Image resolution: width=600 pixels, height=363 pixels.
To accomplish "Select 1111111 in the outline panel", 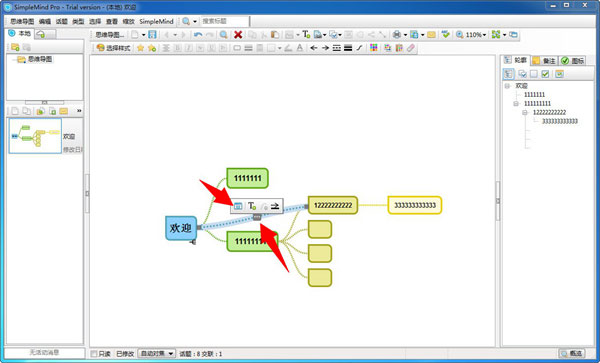I will [534, 94].
